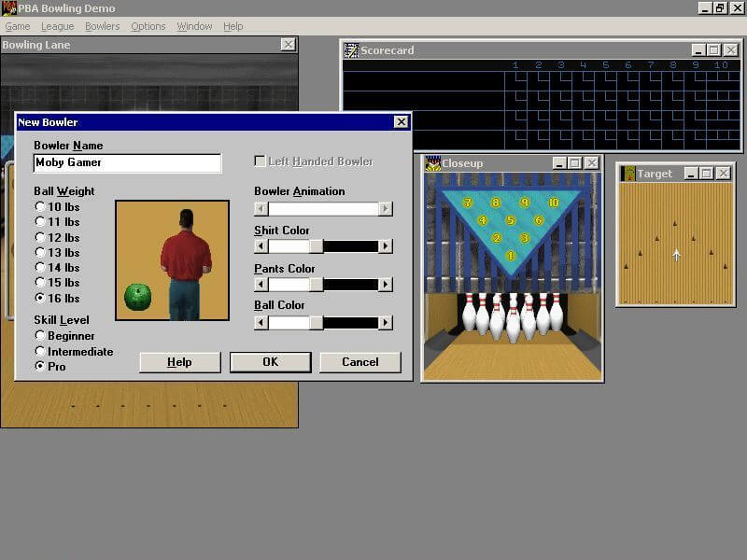Viewport: 747px width, 560px height.
Task: Click pin 8 in the Closeup diagram
Action: pos(496,203)
